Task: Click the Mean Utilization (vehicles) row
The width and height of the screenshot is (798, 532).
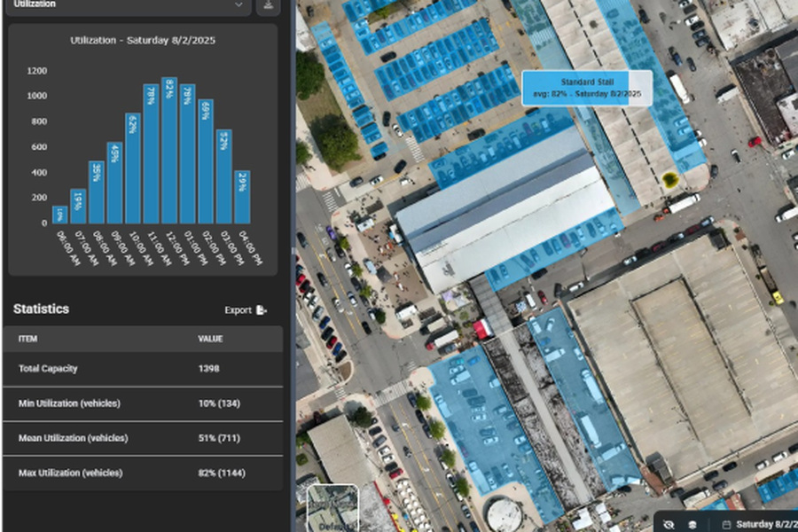Action: tap(142, 438)
